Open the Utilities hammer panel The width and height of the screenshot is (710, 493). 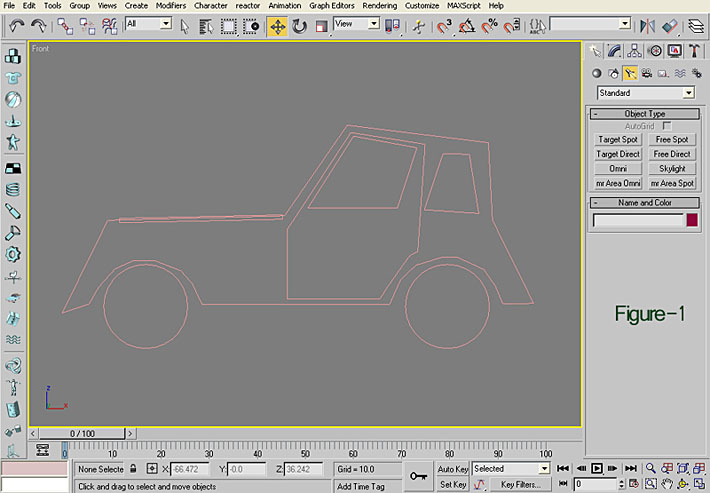point(693,50)
